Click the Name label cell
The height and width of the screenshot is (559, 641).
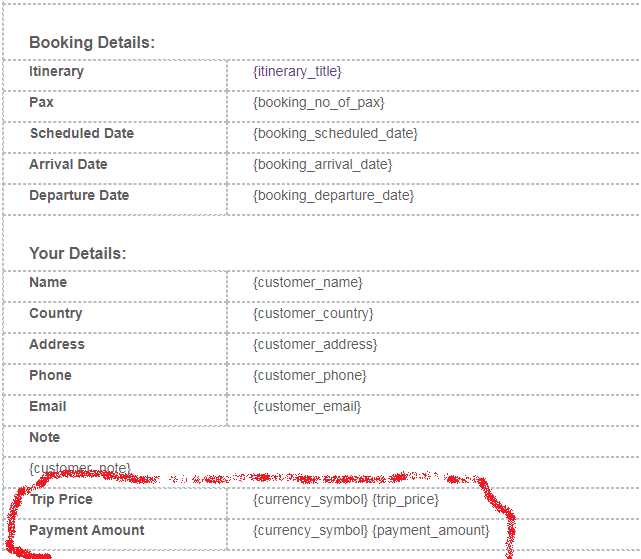pos(115,286)
